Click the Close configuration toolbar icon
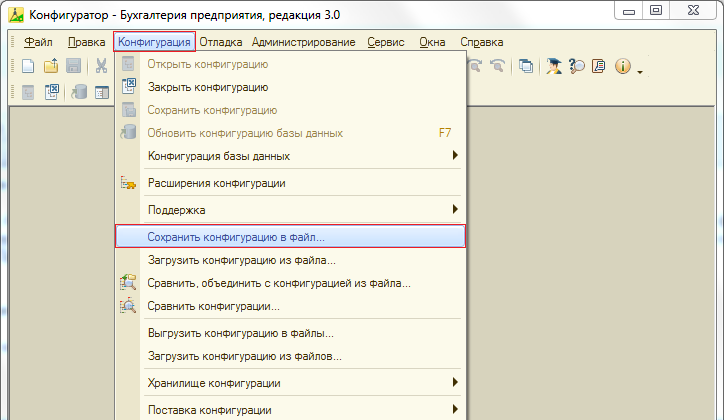724x420 pixels. (52, 92)
